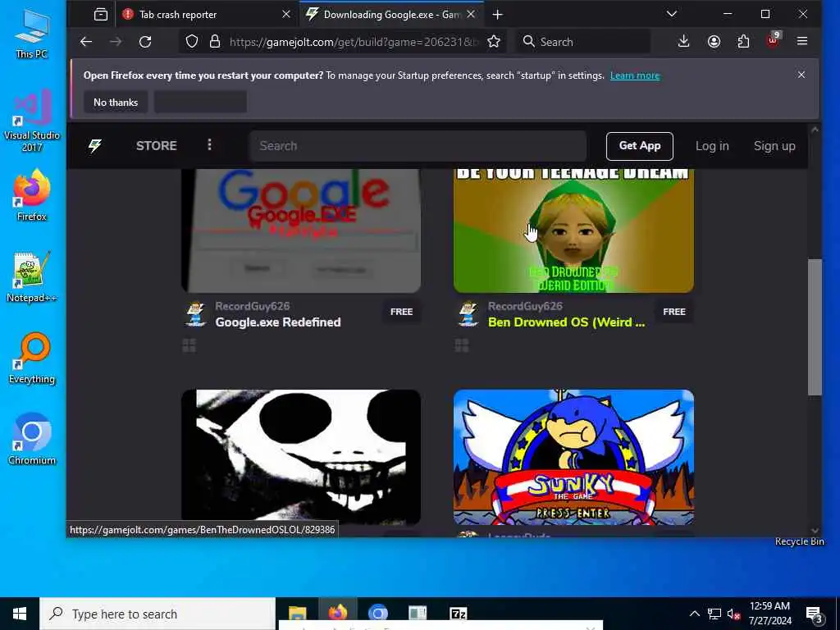The height and width of the screenshot is (630, 840).
Task: Reload the current page
Action: (x=145, y=42)
